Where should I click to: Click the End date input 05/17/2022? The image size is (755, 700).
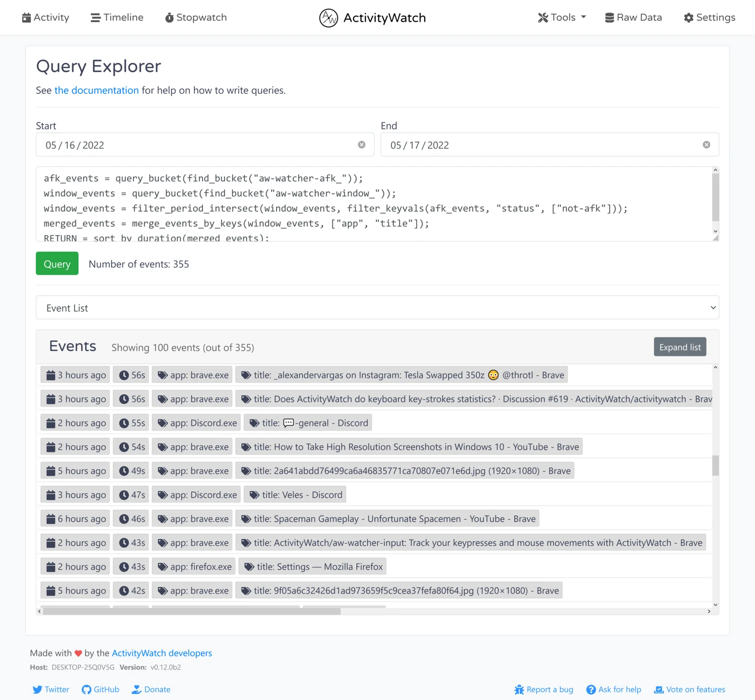point(550,145)
